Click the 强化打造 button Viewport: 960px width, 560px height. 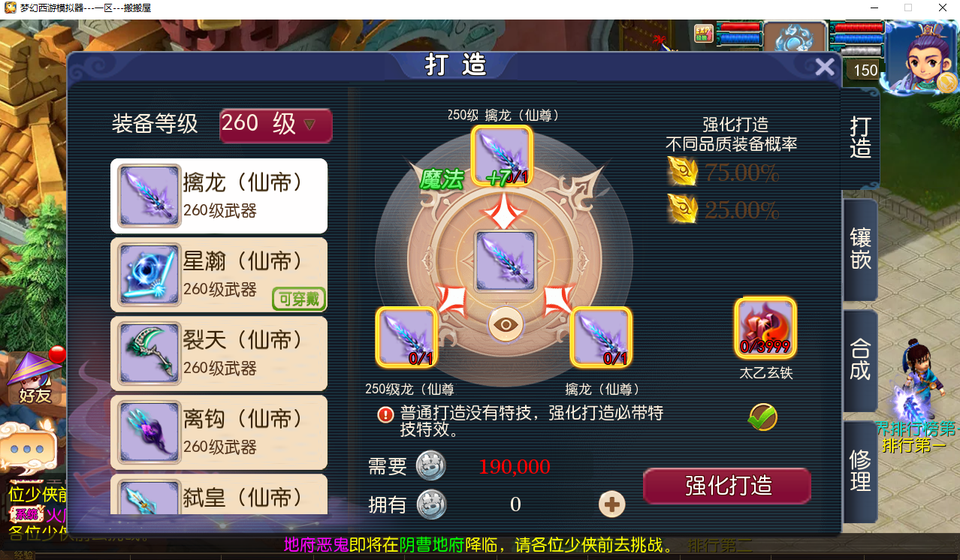coord(727,486)
